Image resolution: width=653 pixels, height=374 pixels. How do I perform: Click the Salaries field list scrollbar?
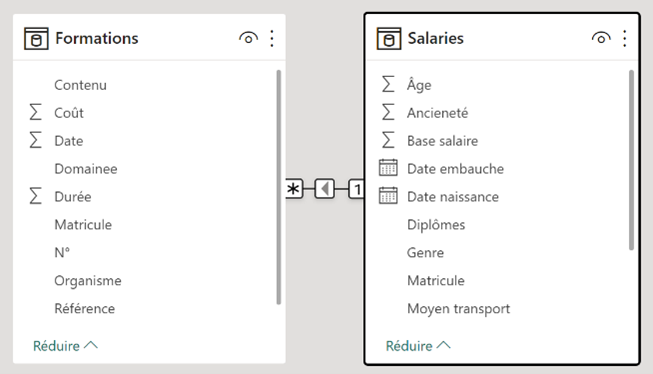(x=631, y=160)
